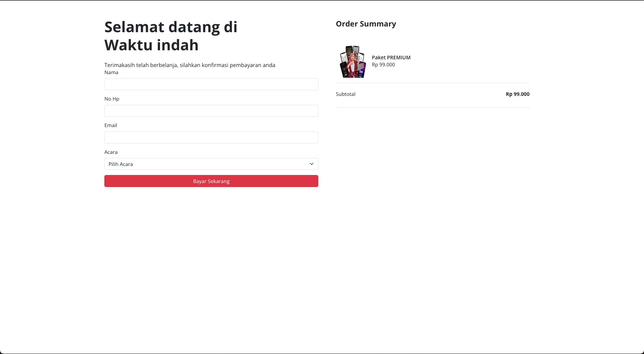
Task: Click the Bayar Sekarang button
Action: click(x=211, y=181)
